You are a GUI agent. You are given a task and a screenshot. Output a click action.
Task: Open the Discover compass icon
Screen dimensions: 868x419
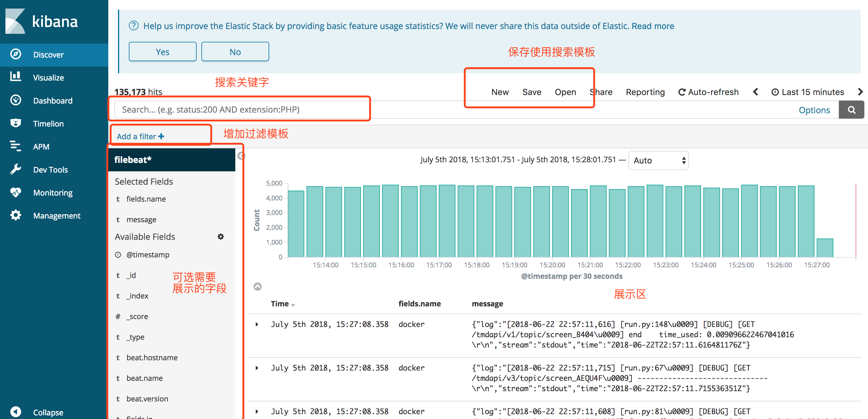click(15, 54)
